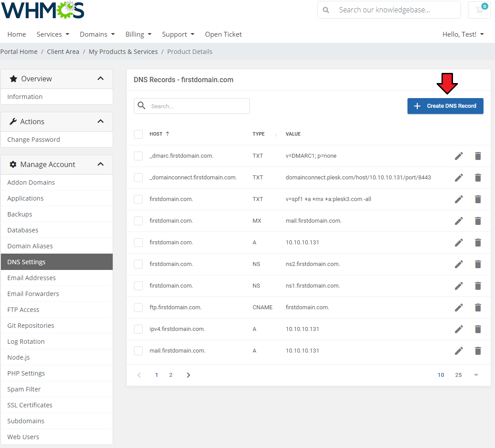The image size is (495, 448).
Task: Check the _domainconnect.firstdomain.com row checkbox
Action: [x=138, y=178]
